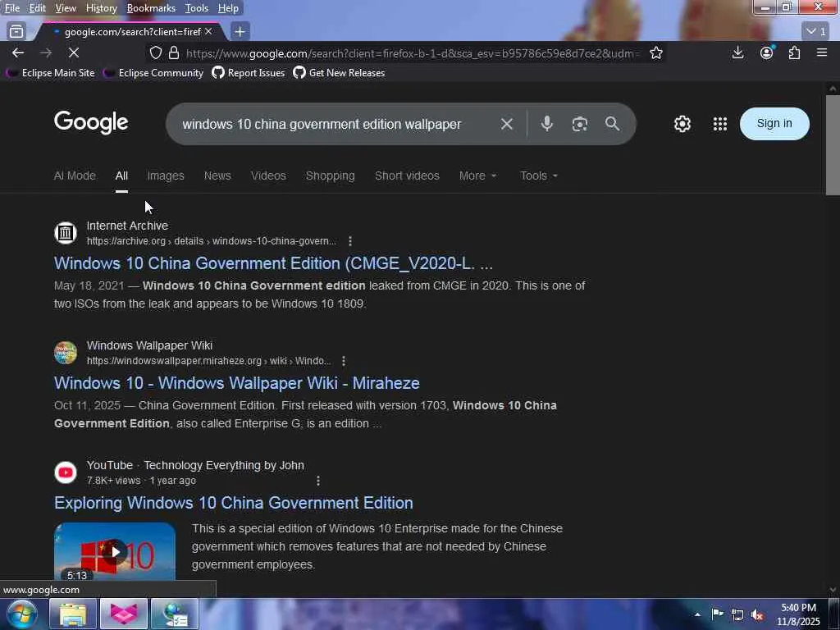Open options for Internet Archive result
The image size is (840, 630).
[x=349, y=242]
